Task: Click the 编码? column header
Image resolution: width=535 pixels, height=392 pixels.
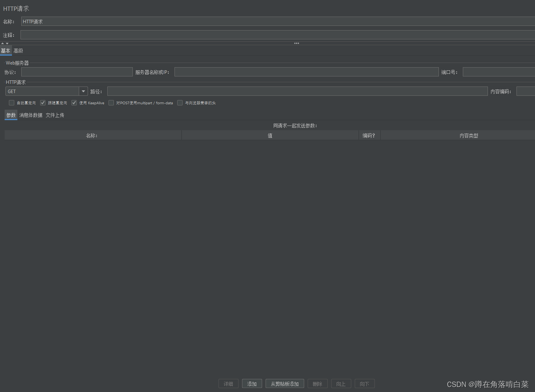Action: [369, 136]
